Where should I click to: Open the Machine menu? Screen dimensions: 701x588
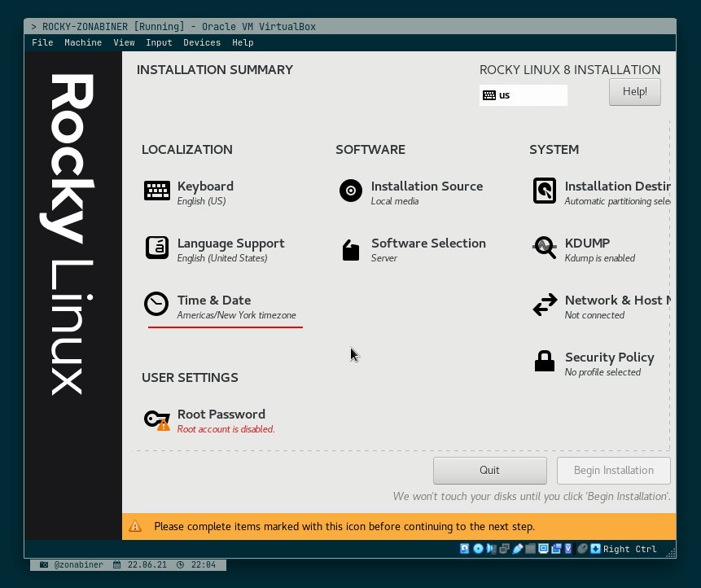pyautogui.click(x=83, y=42)
